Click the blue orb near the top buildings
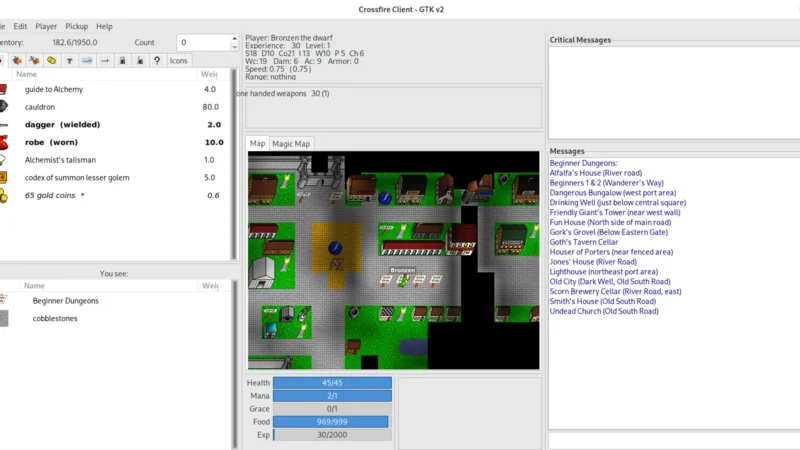The height and width of the screenshot is (450, 800). pyautogui.click(x=385, y=197)
